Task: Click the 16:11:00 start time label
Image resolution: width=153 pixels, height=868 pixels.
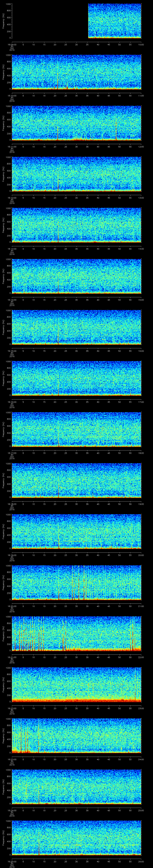Action: point(12,147)
